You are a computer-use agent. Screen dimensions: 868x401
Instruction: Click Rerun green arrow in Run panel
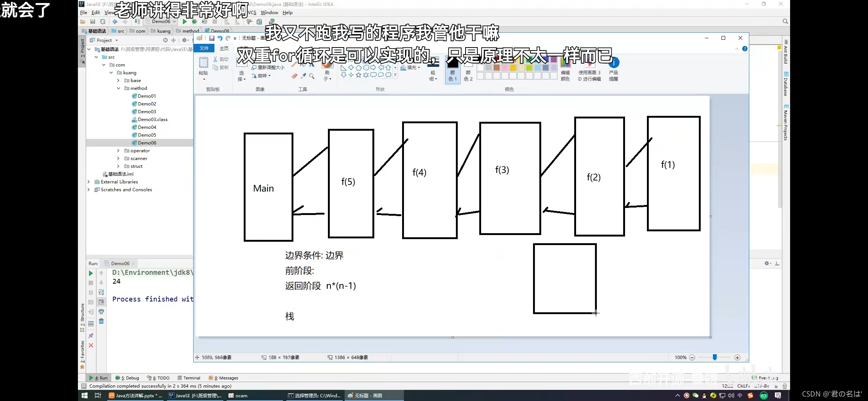(x=91, y=273)
